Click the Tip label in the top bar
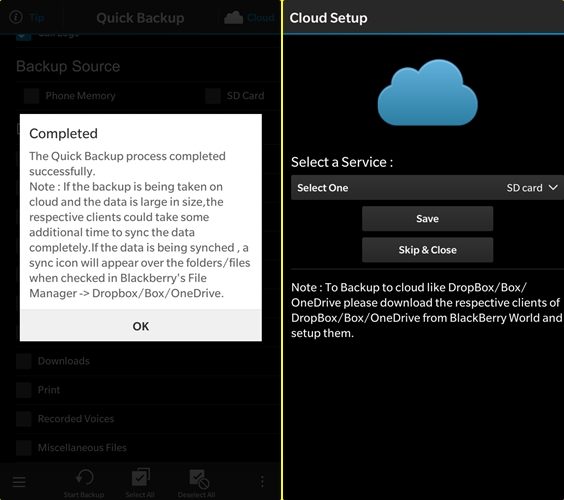Screen dimensions: 564x500 coord(37,18)
